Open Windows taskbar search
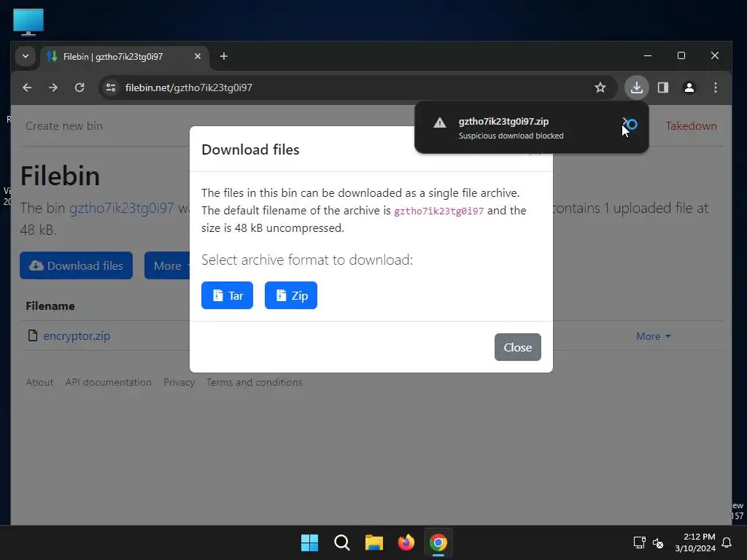Image resolution: width=747 pixels, height=560 pixels. coord(341,542)
